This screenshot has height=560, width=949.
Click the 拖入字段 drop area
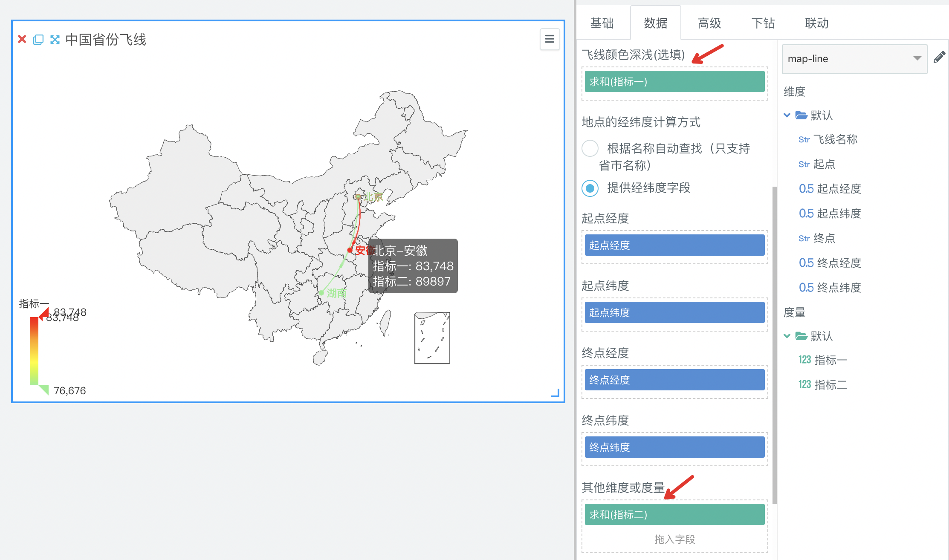coord(674,539)
